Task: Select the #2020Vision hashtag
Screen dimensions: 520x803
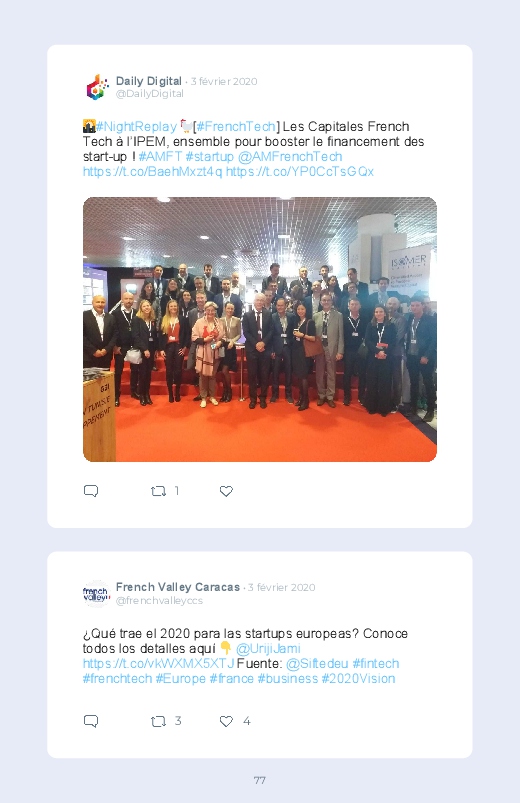Action: pos(358,679)
